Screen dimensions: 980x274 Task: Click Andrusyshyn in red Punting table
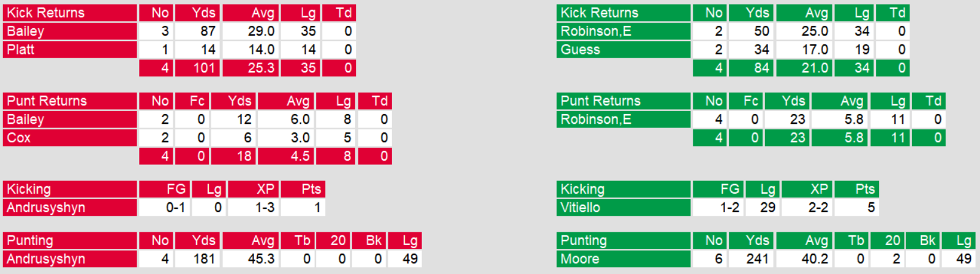pyautogui.click(x=46, y=259)
